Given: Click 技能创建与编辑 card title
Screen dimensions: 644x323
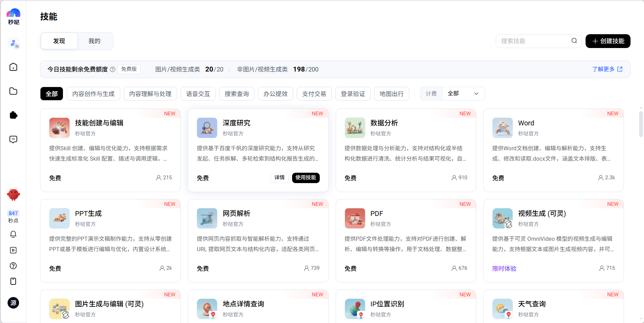Looking at the screenshot, I should tap(99, 123).
